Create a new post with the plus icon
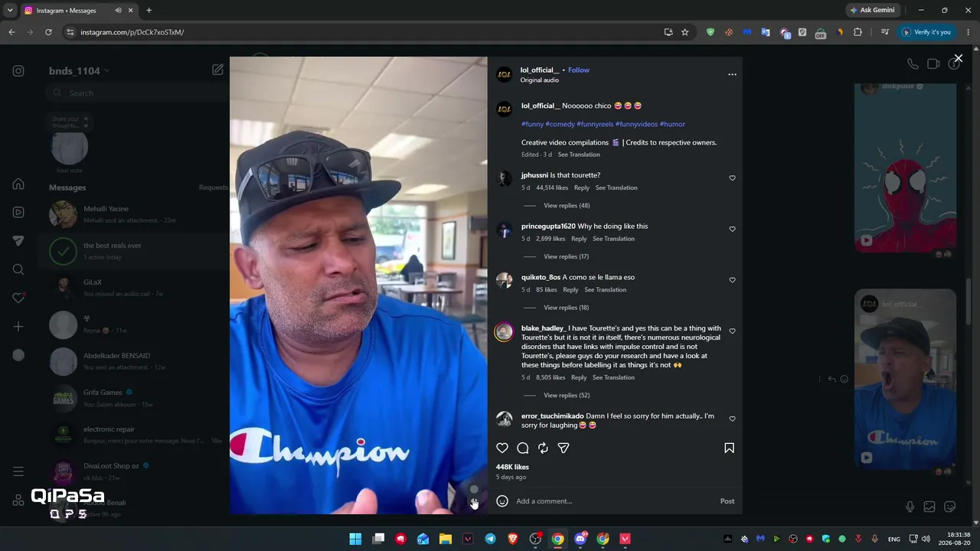980x551 pixels. click(x=18, y=327)
